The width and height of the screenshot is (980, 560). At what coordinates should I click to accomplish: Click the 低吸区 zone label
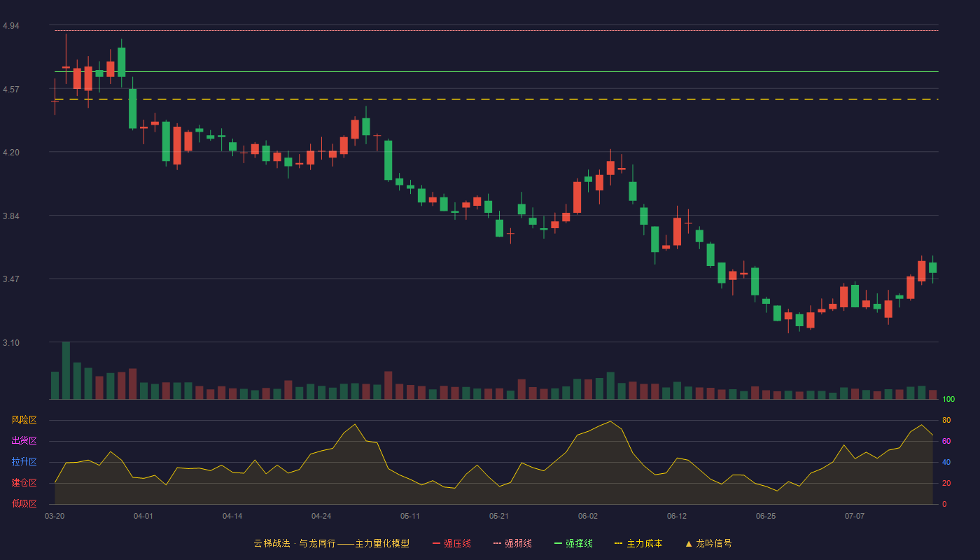[x=24, y=503]
